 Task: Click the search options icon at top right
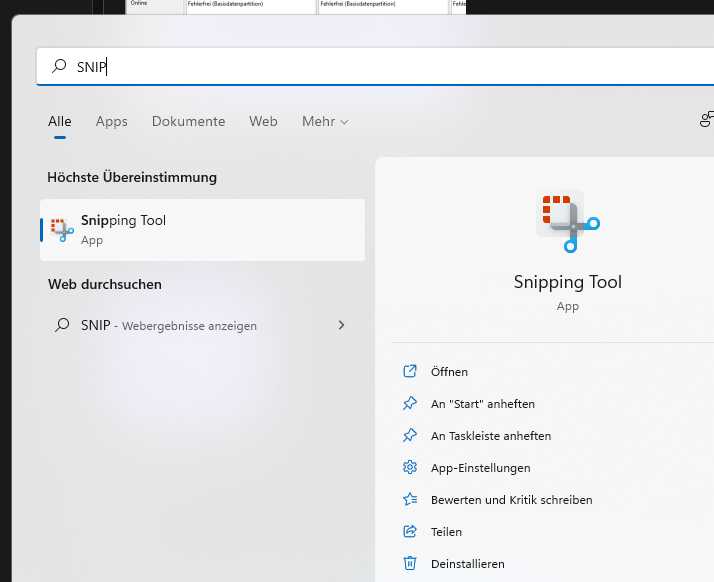707,119
